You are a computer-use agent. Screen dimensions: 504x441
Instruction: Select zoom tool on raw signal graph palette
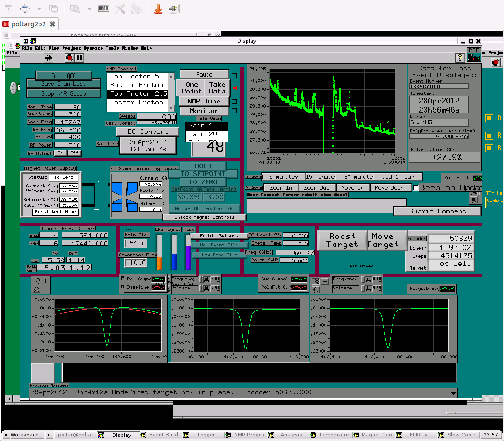[37, 281]
